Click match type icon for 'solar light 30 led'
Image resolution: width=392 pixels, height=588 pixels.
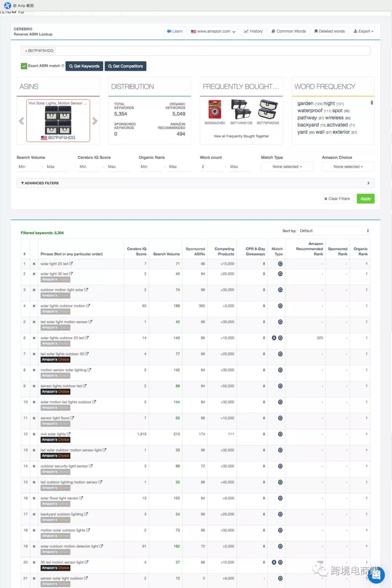click(280, 274)
